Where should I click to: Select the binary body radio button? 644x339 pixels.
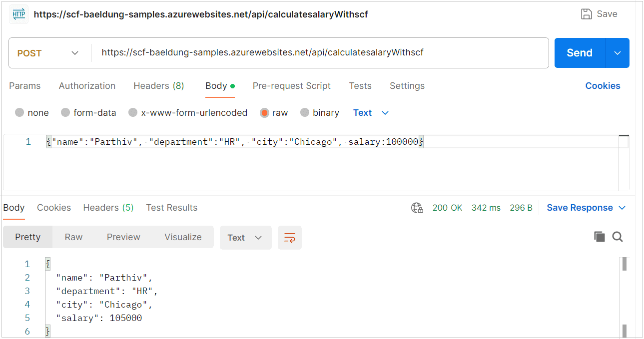pos(305,113)
